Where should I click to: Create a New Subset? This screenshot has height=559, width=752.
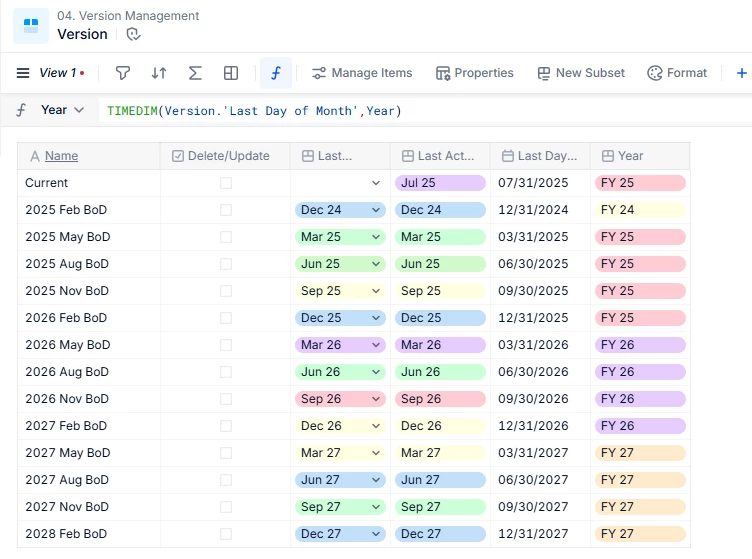coord(581,73)
